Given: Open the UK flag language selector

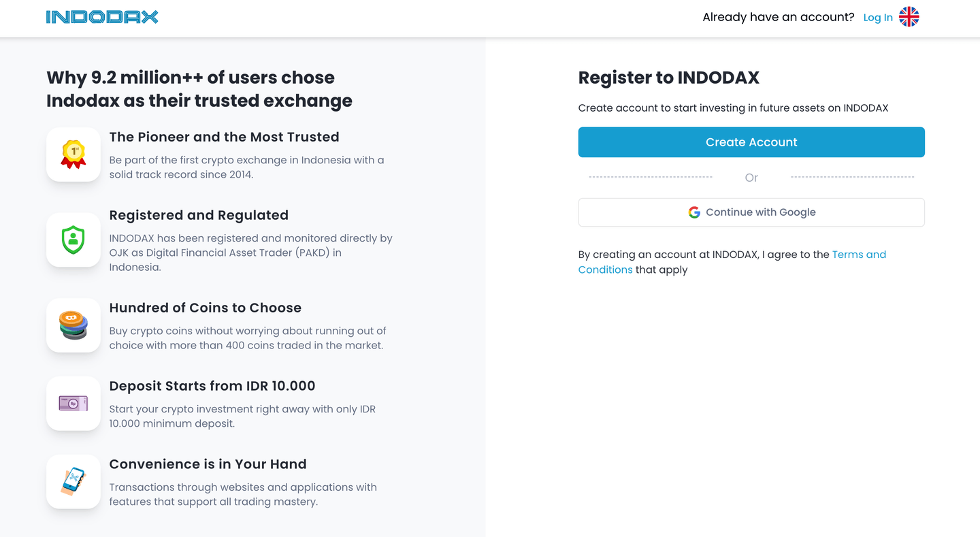Looking at the screenshot, I should [x=909, y=17].
